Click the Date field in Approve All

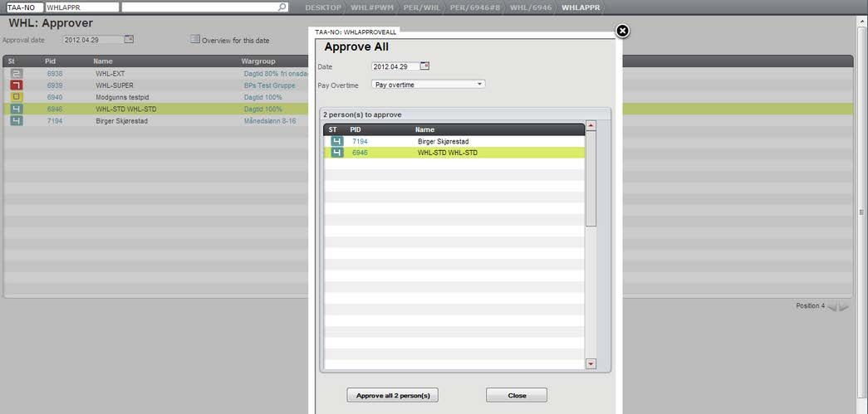[x=395, y=66]
